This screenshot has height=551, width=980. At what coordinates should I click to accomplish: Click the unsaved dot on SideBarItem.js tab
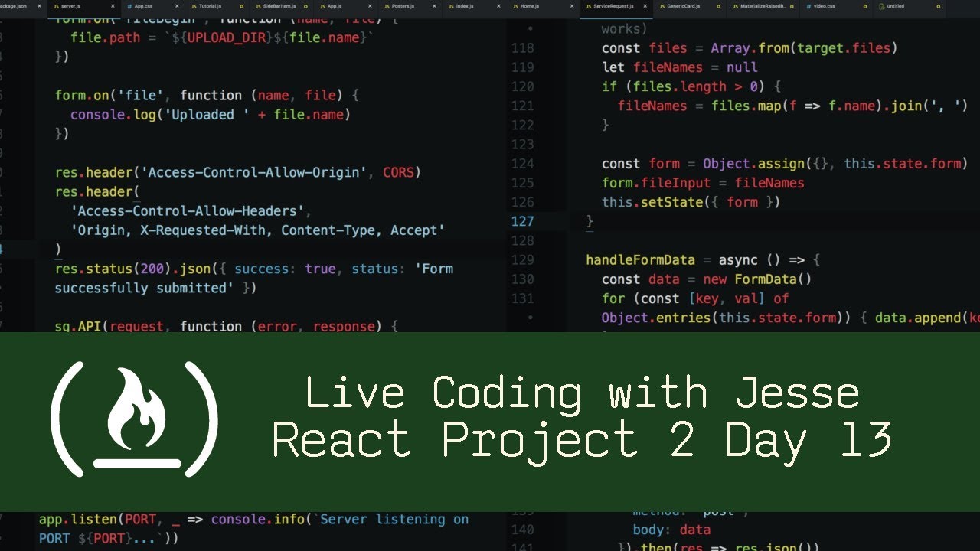tap(305, 6)
